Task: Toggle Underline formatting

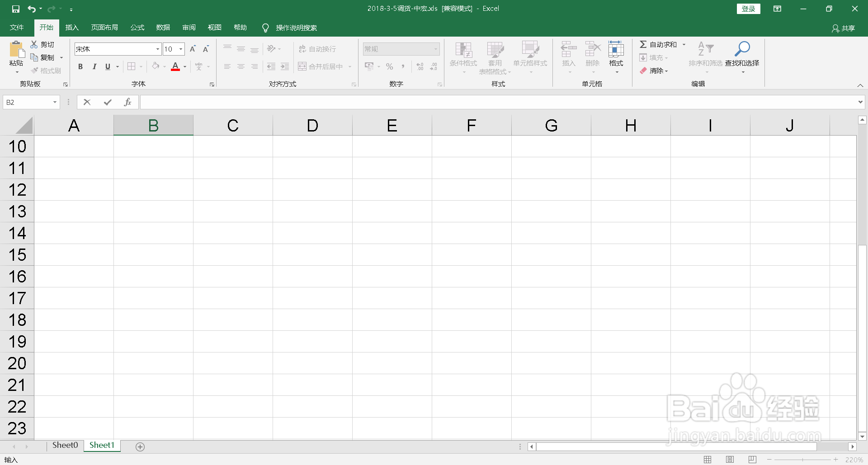Action: point(108,66)
